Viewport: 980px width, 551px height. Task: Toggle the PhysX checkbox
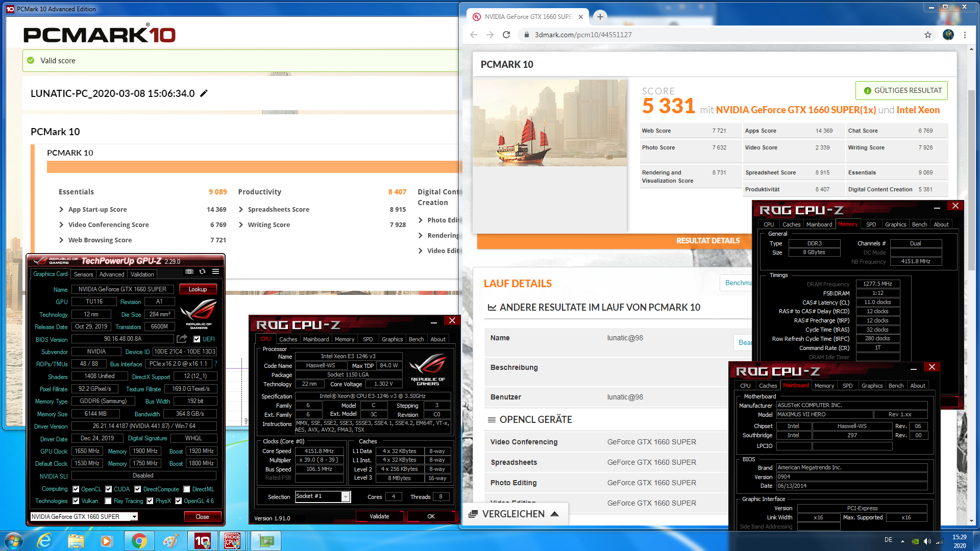(x=150, y=501)
